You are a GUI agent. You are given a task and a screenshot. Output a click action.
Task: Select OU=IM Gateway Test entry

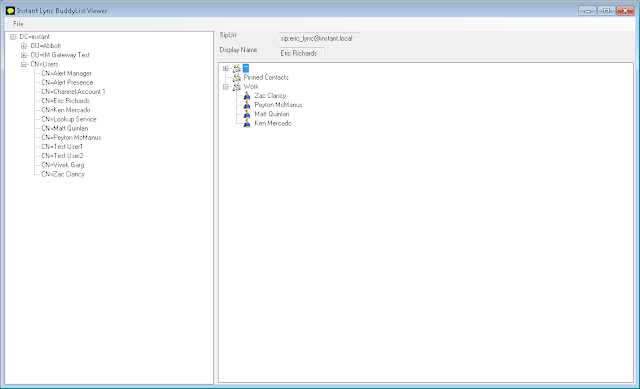click(x=60, y=55)
